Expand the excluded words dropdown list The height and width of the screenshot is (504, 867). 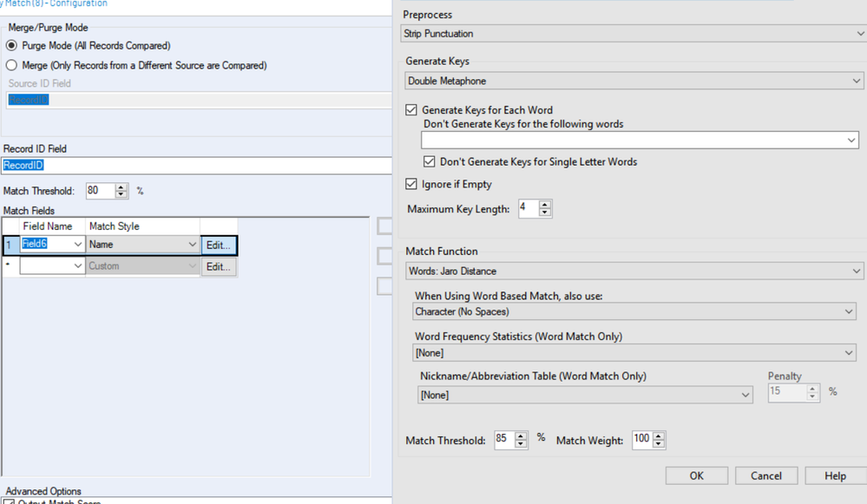(x=851, y=141)
